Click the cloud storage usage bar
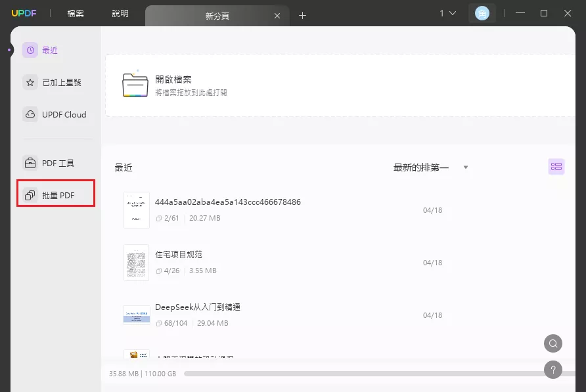The width and height of the screenshot is (586, 392). tap(379, 374)
